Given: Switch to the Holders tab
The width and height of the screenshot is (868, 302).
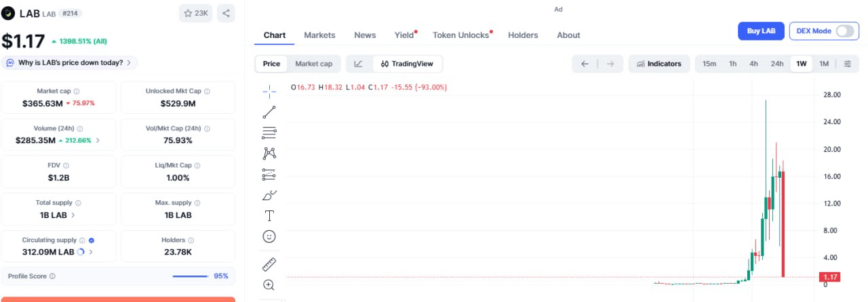Looking at the screenshot, I should tap(523, 35).
